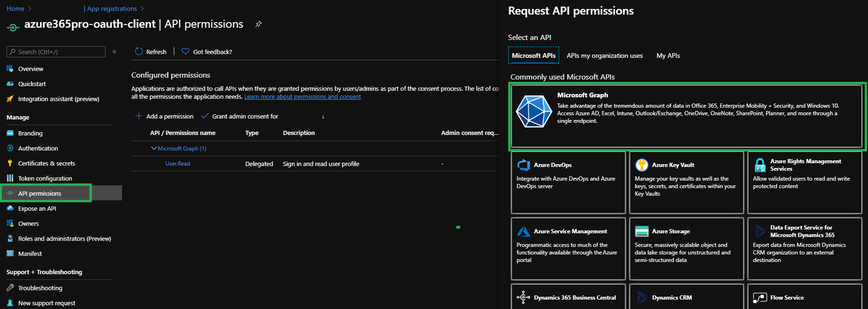Click the Got feedback? button
Viewport: 868px width, 309px height.
click(x=207, y=52)
